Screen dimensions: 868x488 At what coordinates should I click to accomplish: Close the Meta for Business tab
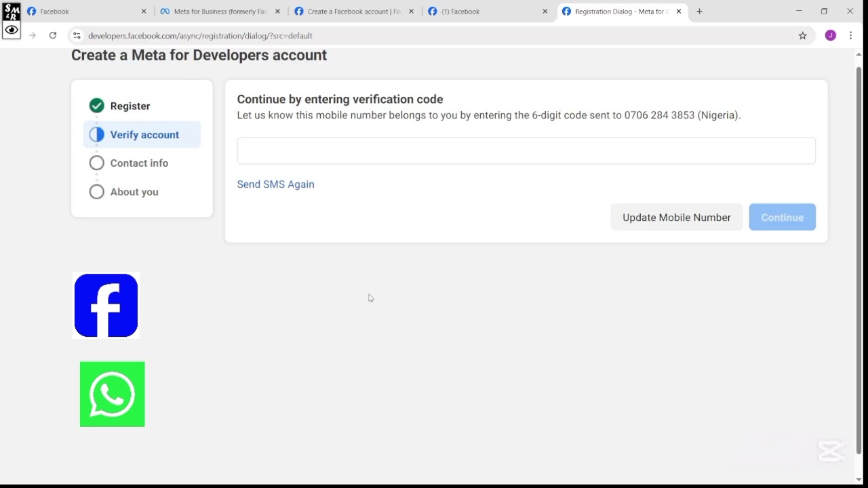coord(277,12)
